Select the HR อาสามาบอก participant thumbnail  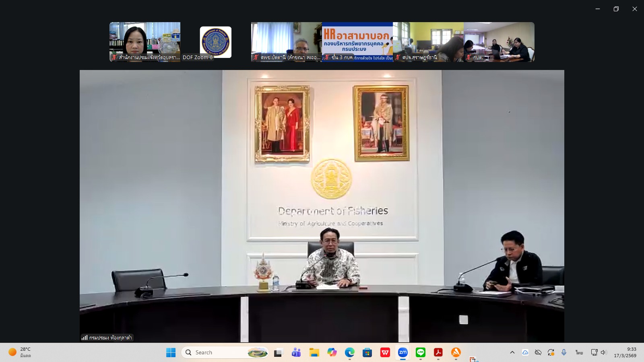(x=357, y=42)
